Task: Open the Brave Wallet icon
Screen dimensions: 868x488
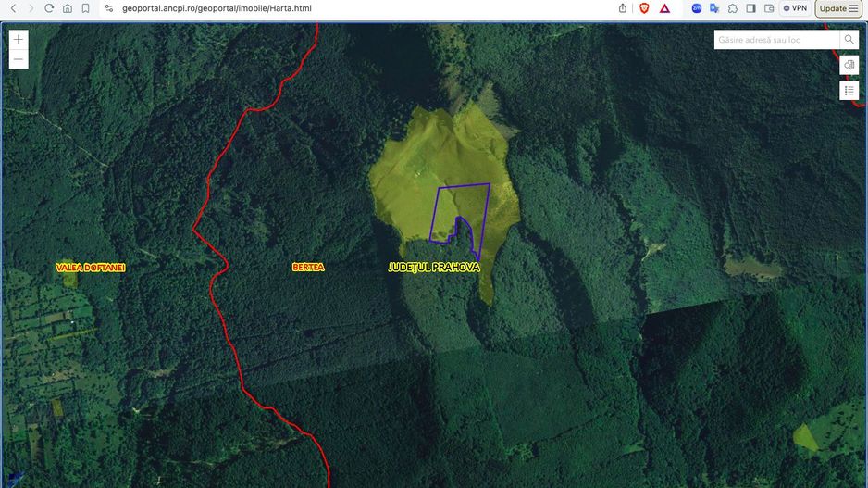Action: click(768, 8)
